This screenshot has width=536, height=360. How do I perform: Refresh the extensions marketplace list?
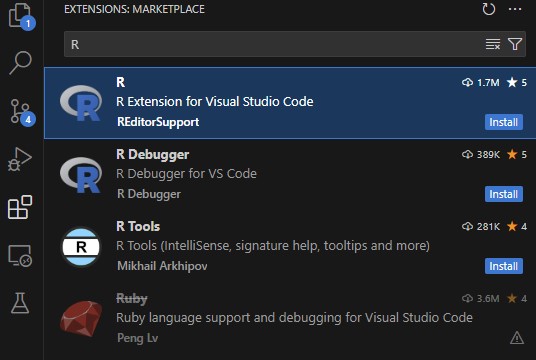(x=488, y=9)
